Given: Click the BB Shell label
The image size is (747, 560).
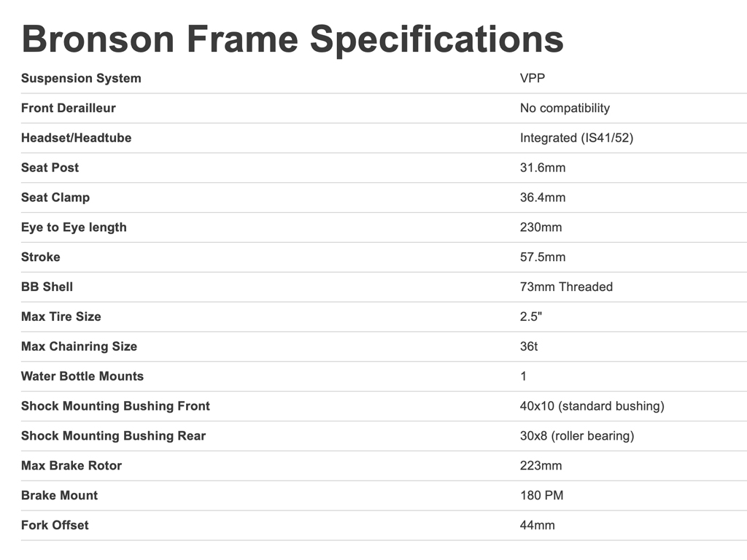Looking at the screenshot, I should [x=47, y=287].
